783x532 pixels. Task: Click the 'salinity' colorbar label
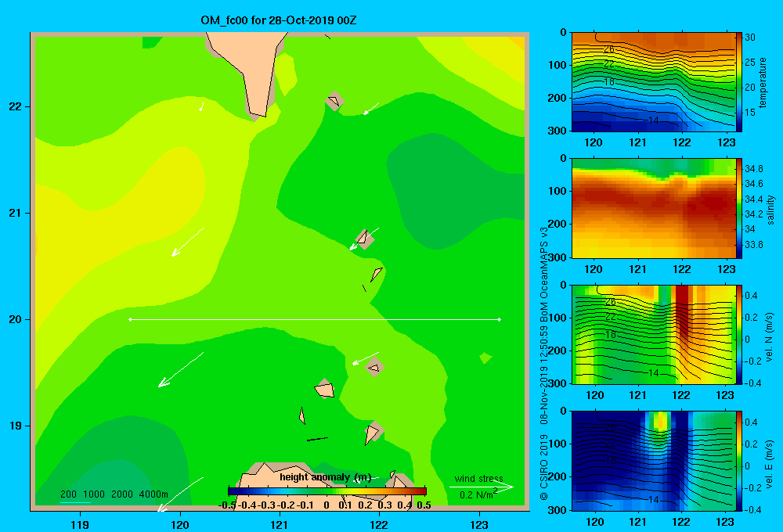[770, 210]
